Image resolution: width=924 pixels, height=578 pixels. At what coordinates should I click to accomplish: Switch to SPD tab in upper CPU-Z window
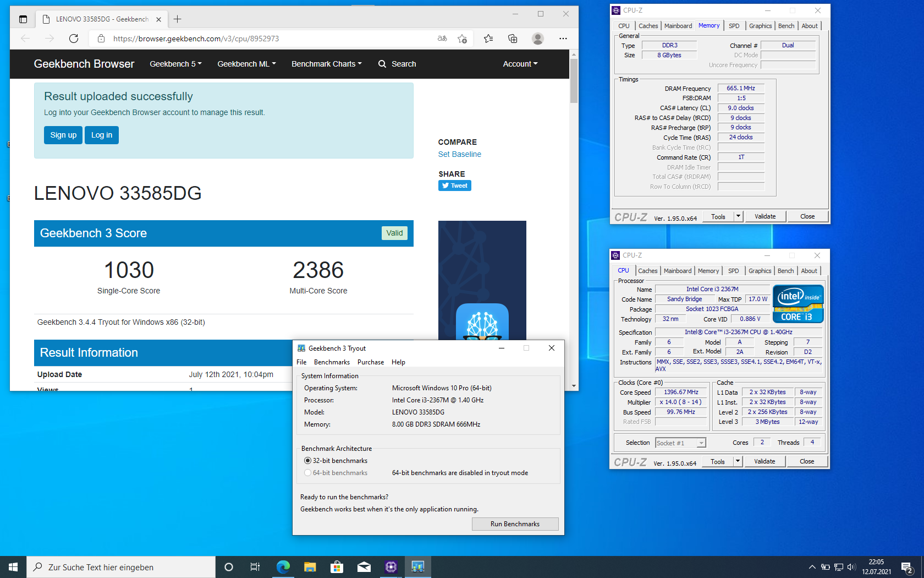tap(734, 26)
